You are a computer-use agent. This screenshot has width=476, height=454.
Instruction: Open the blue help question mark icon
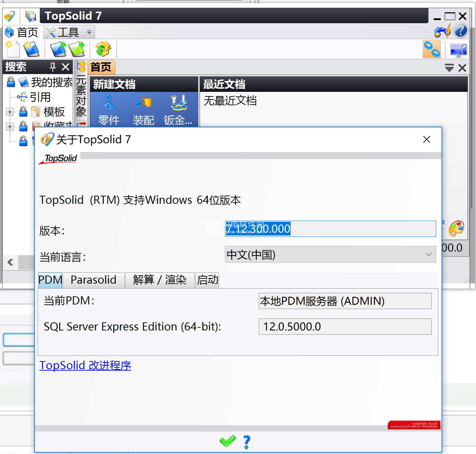[461, 31]
